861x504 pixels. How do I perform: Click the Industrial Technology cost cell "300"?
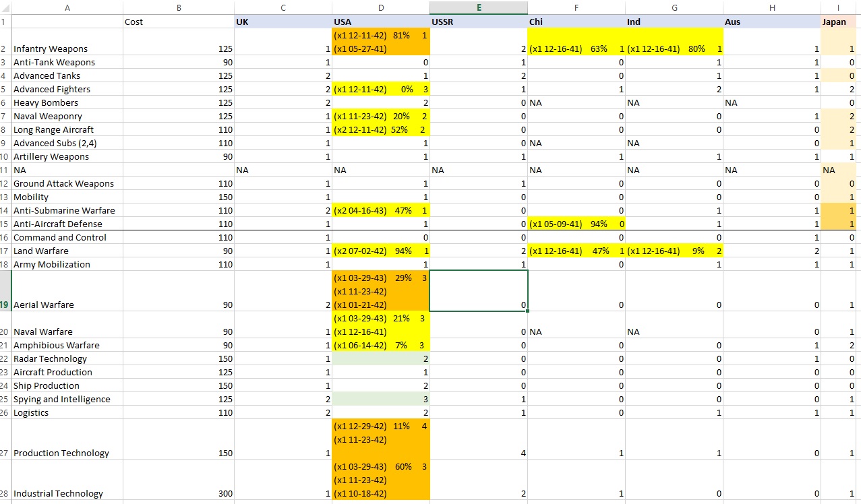click(178, 480)
